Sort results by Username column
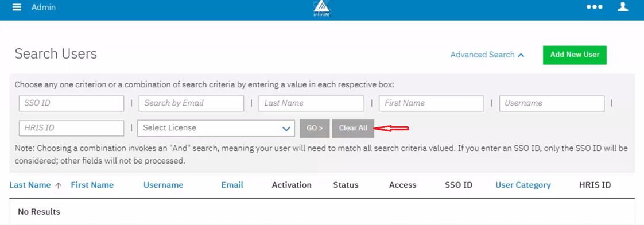 [x=163, y=185]
